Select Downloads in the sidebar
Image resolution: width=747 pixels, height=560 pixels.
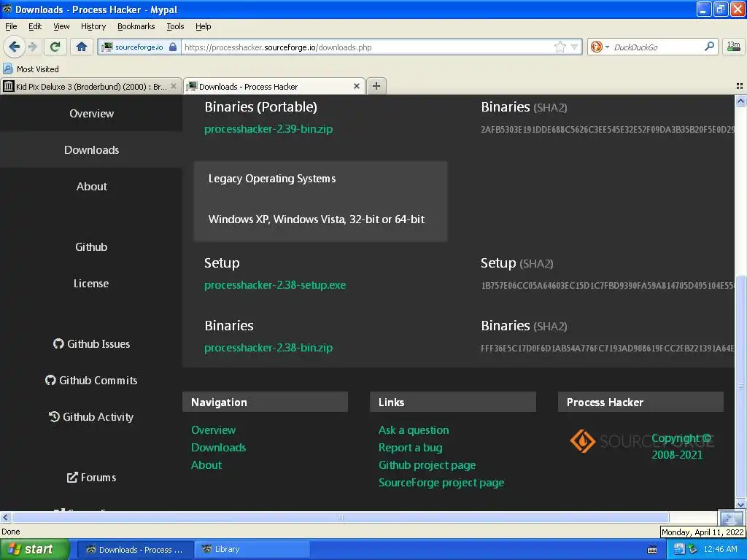coord(91,149)
